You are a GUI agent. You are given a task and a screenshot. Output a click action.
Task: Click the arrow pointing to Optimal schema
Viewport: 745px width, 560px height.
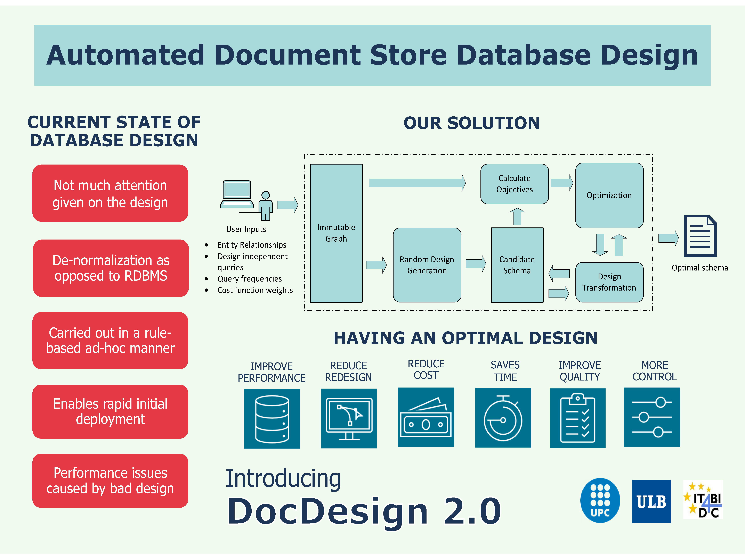pyautogui.click(x=669, y=238)
